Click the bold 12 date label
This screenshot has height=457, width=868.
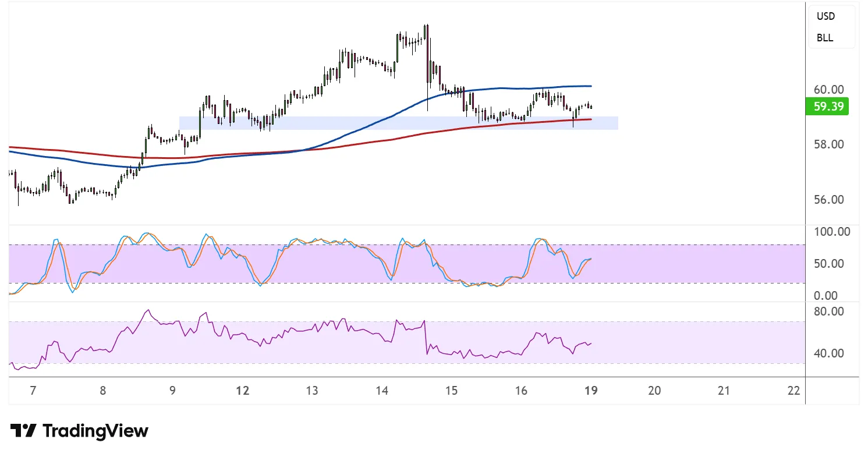[x=243, y=391]
